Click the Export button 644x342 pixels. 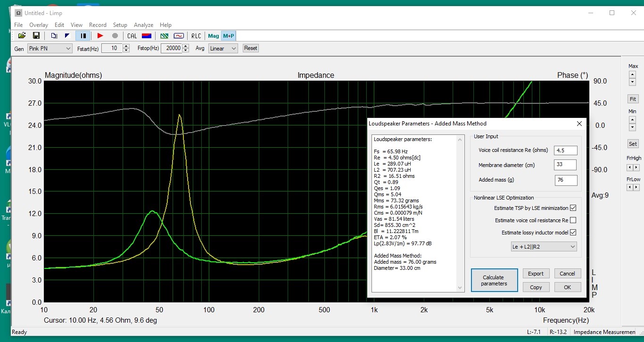536,274
